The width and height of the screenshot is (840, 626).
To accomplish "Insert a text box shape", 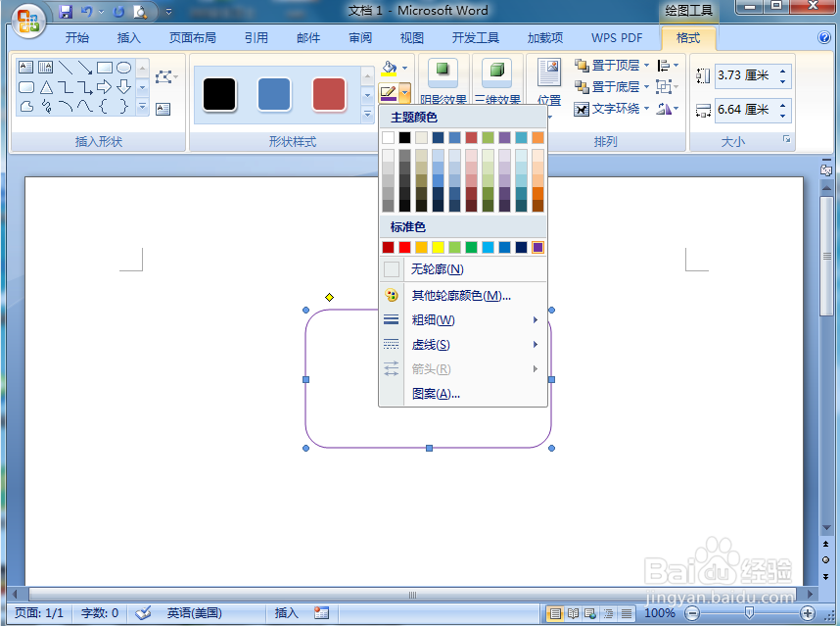I will coord(25,67).
